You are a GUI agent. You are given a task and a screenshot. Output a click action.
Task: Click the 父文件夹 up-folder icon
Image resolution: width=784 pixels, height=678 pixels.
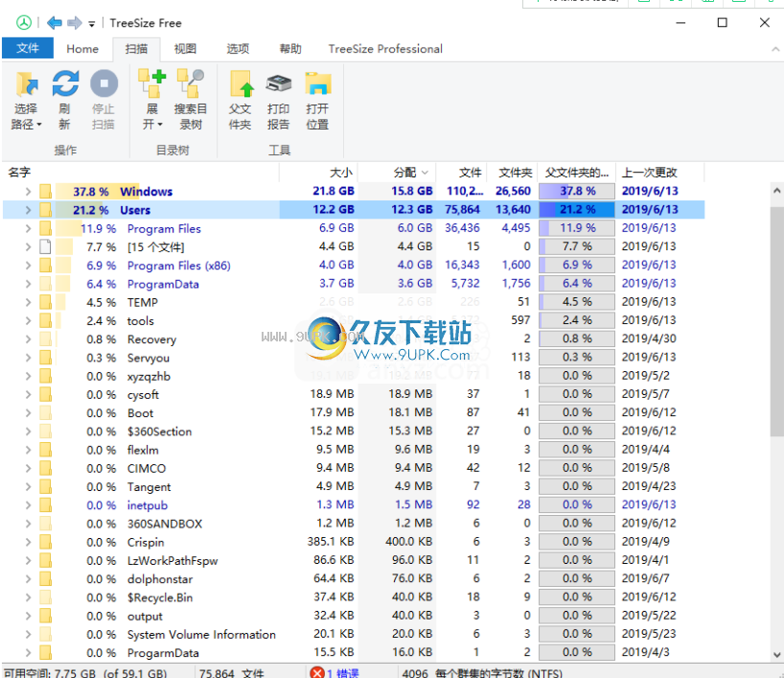[241, 83]
